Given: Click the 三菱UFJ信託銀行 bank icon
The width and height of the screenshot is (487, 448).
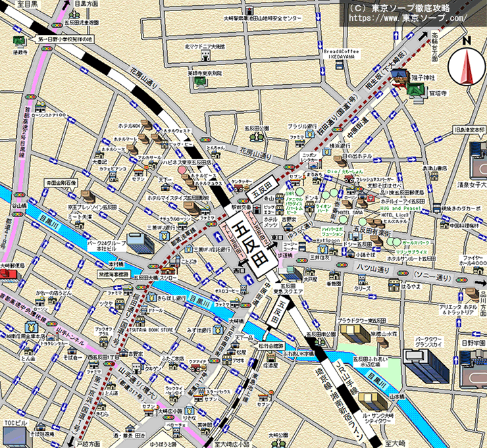Looking at the screenshot, I should [189, 249].
